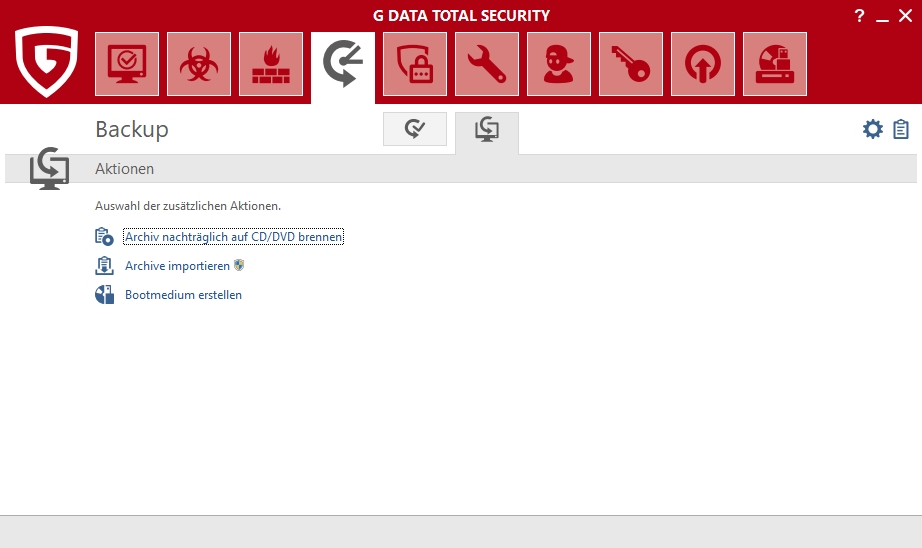The image size is (922, 548).
Task: Close the G DATA window
Action: tap(906, 16)
